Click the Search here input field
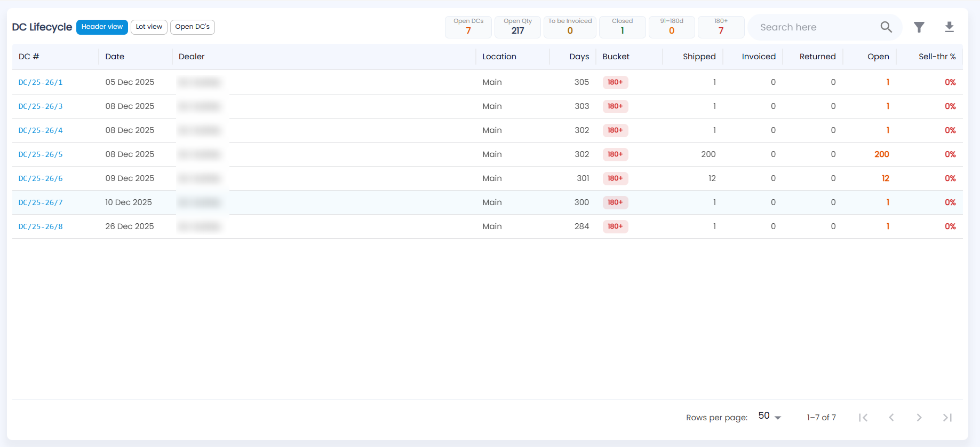This screenshot has height=447, width=980. pyautogui.click(x=816, y=27)
